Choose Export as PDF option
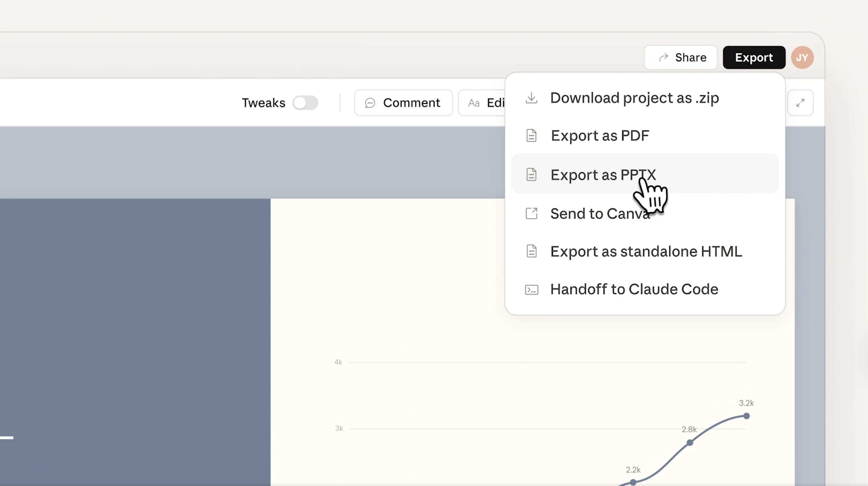 [599, 136]
